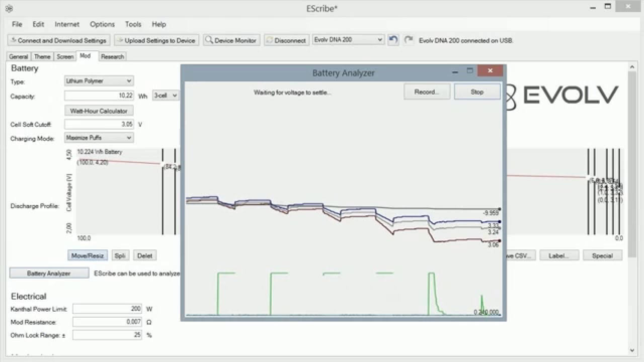Open the Edit menu

pos(38,24)
